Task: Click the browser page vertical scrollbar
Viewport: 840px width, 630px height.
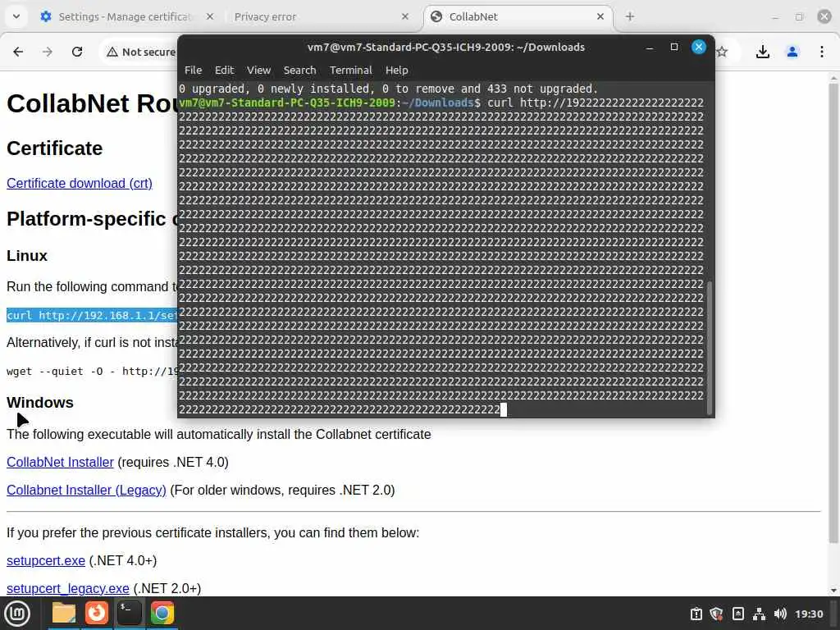Action: coord(833,313)
